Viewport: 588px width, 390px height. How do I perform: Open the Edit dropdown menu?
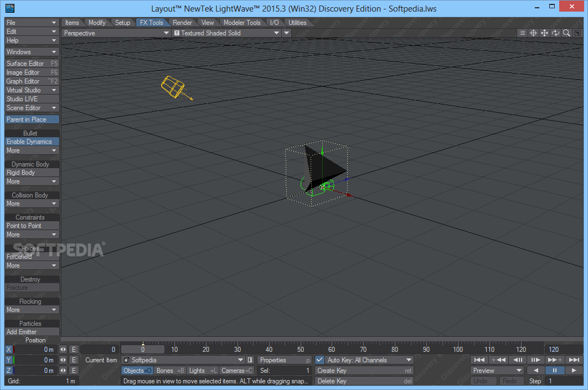pos(32,32)
